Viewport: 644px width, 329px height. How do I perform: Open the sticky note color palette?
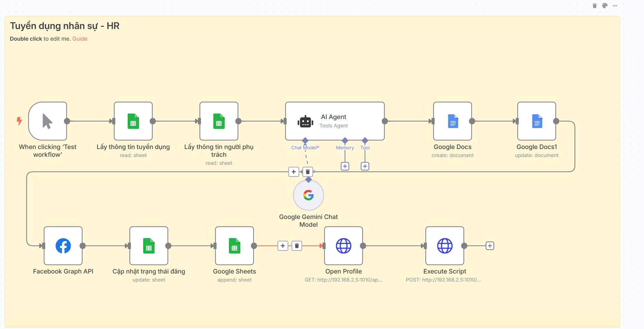[605, 6]
